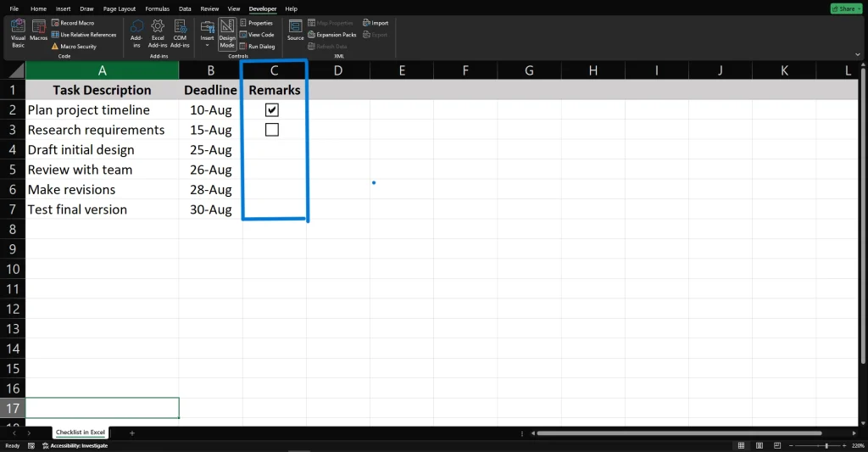The height and width of the screenshot is (452, 868).
Task: Open the XML Source pane
Action: point(295,31)
